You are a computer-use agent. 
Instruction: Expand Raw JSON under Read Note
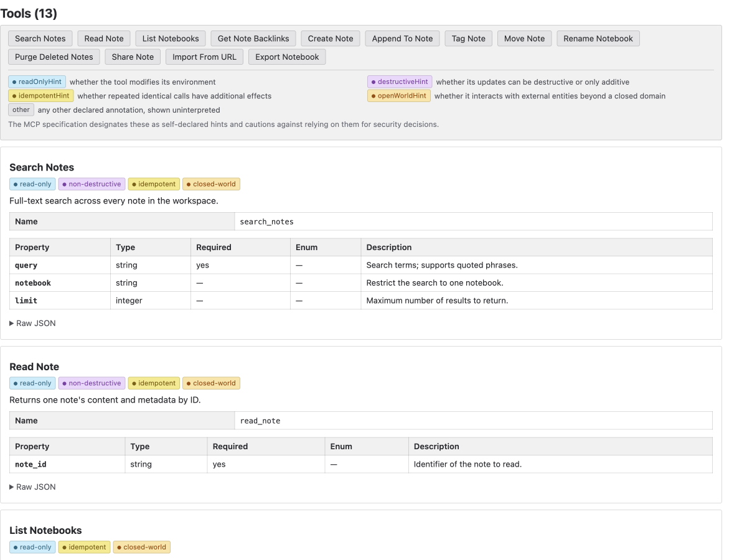coord(32,487)
